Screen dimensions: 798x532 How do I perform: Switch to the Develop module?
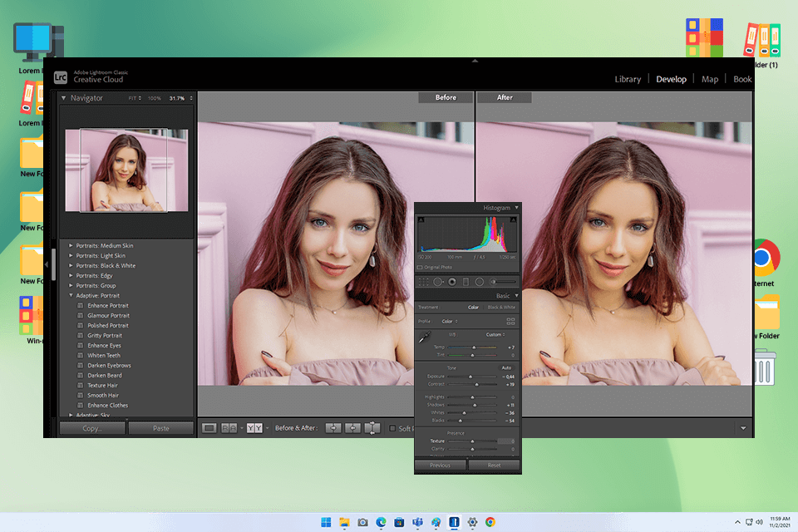671,79
